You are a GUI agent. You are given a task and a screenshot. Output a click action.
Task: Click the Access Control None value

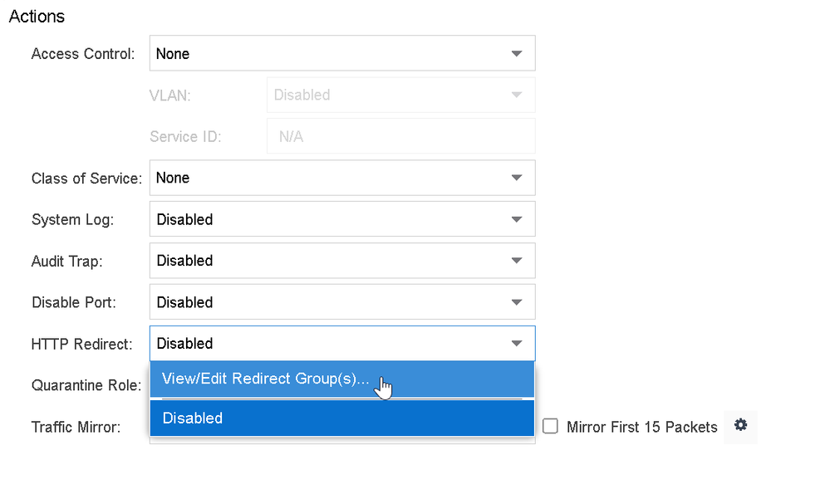pyautogui.click(x=173, y=54)
